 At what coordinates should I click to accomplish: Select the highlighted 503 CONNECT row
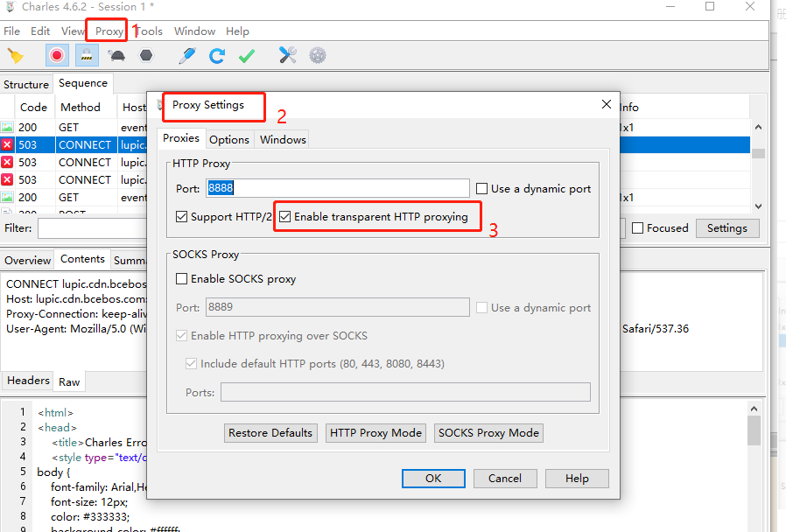[x=375, y=144]
